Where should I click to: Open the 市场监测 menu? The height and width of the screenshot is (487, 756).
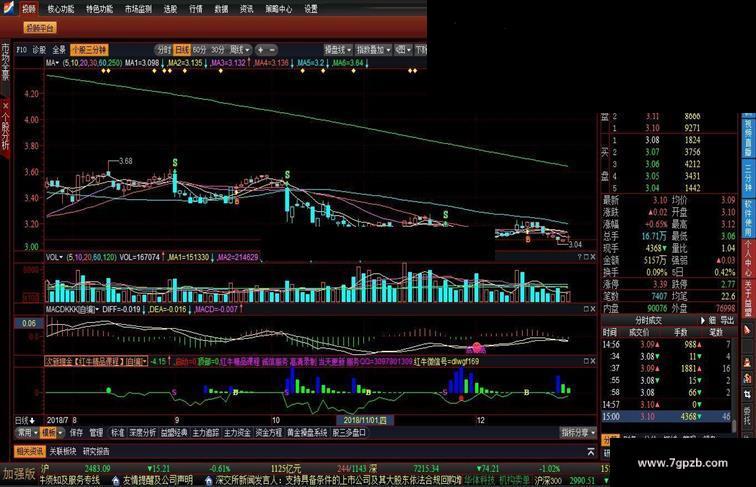click(138, 9)
